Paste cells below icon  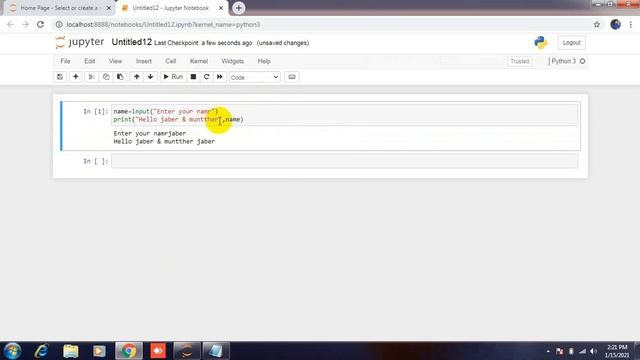pyautogui.click(x=120, y=77)
